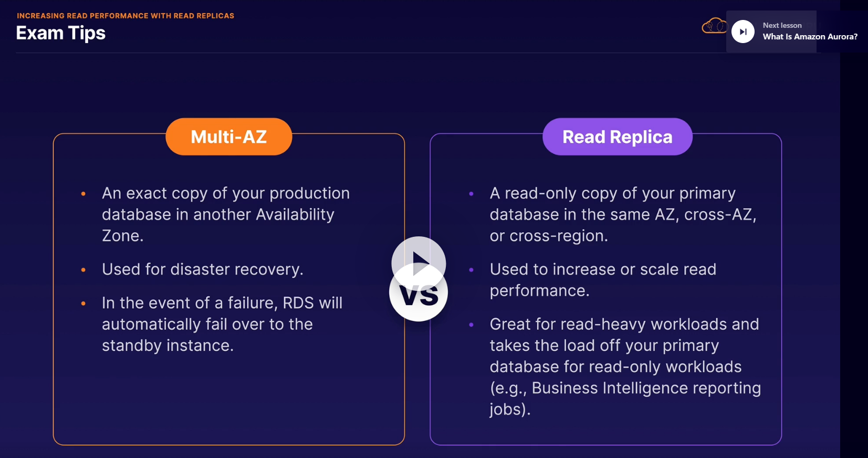Click the purple bullet dot beside "Great for read-heavy"
The height and width of the screenshot is (458, 868).
[x=471, y=325]
